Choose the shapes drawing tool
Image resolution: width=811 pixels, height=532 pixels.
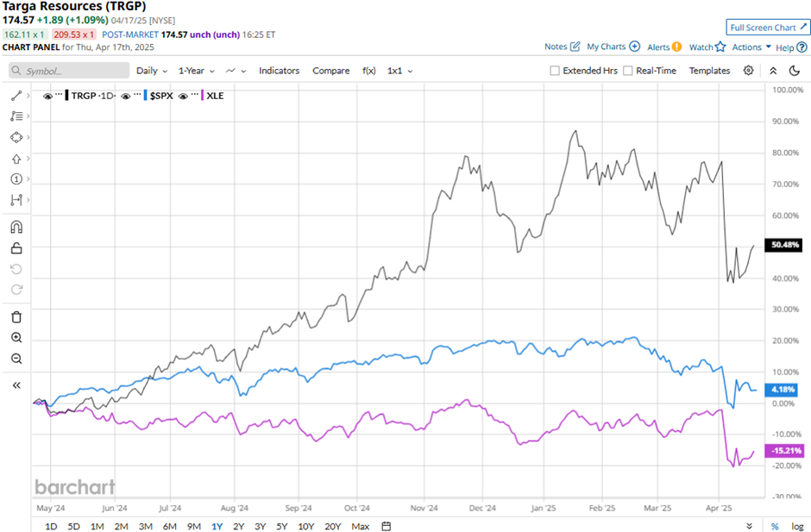tap(16, 137)
